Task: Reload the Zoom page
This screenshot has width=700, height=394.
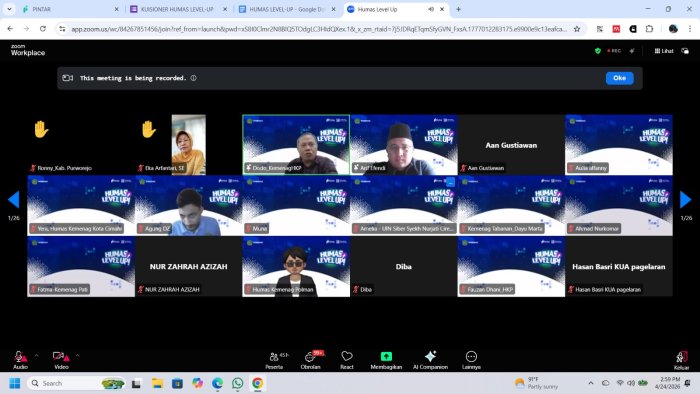Action: point(43,29)
